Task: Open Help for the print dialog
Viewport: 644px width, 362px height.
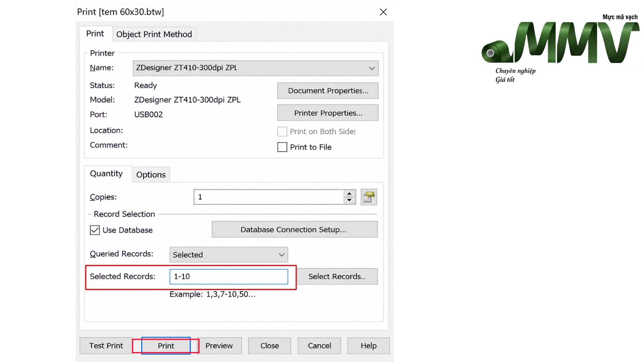Action: (369, 346)
